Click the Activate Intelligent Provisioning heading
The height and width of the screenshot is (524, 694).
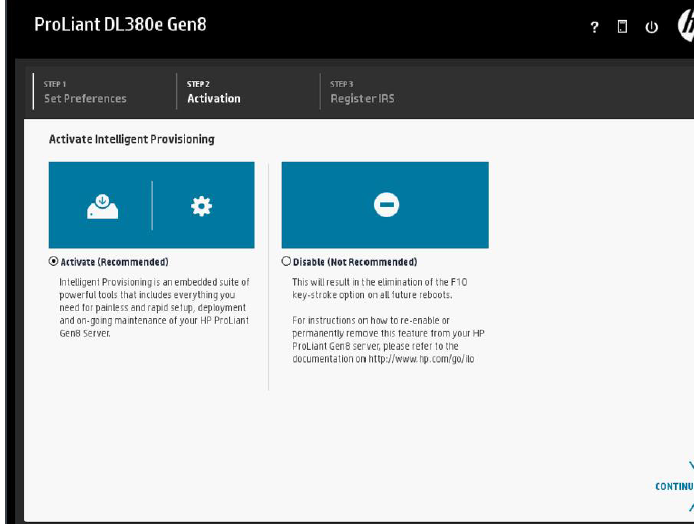pos(131,139)
